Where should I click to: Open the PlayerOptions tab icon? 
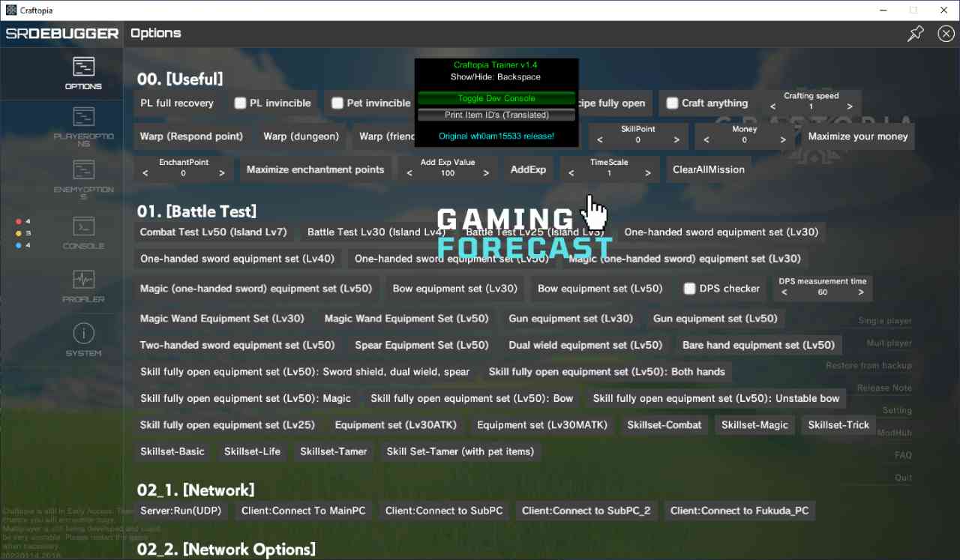83,117
